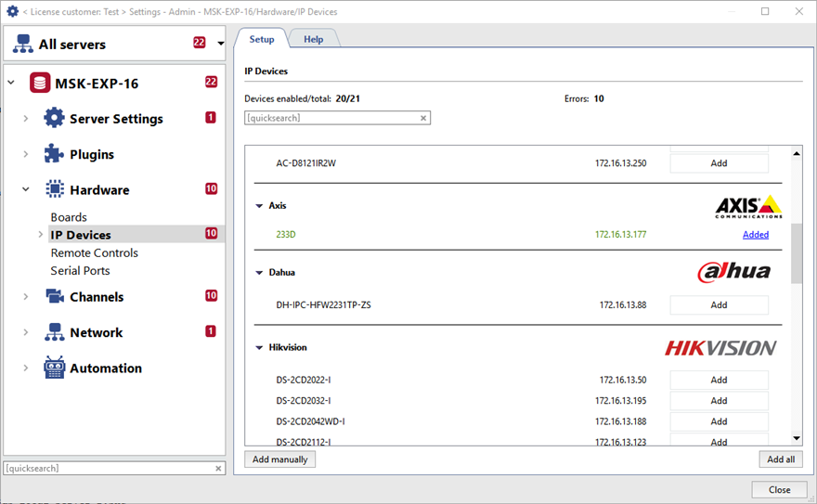Click the Plugins puzzle piece icon
The height and width of the screenshot is (504, 817).
(x=55, y=154)
